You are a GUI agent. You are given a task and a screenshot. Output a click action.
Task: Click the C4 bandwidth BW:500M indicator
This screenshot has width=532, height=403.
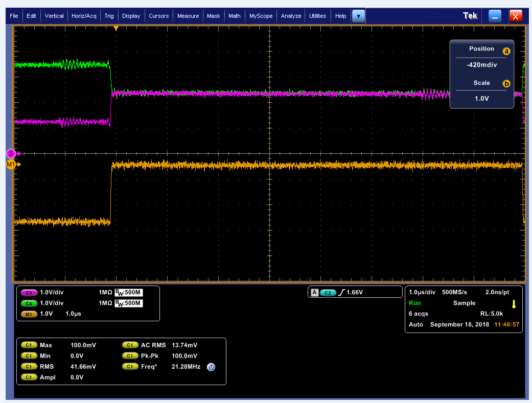[x=129, y=303]
